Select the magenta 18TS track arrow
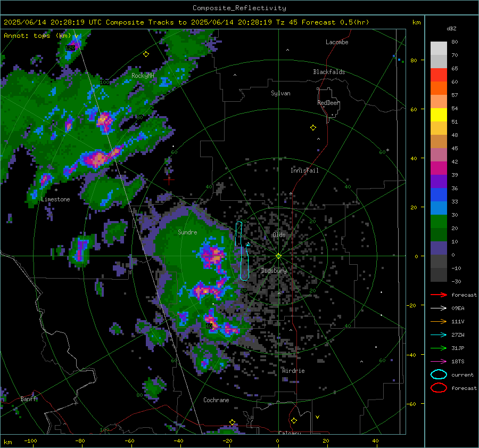The height and width of the screenshot is (448, 479). 439,362
